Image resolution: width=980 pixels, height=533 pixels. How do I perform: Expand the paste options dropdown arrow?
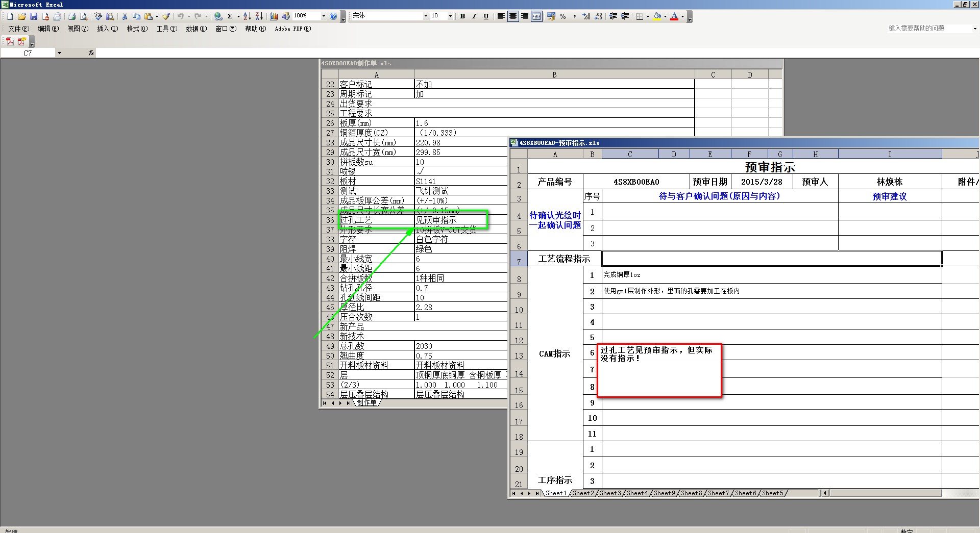156,16
